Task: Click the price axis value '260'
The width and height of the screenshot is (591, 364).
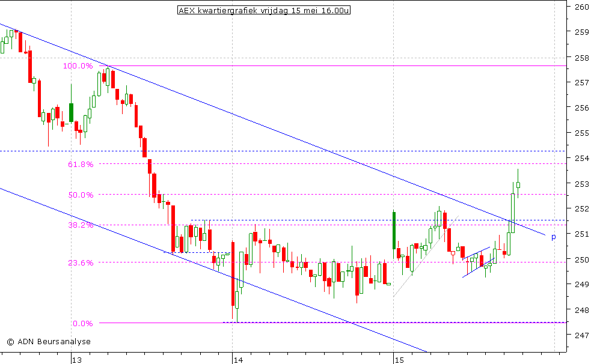Action: 581,7
